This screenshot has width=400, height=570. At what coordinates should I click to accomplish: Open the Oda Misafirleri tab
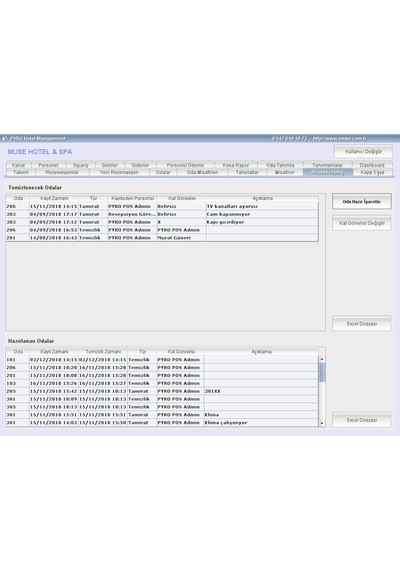[x=202, y=172]
